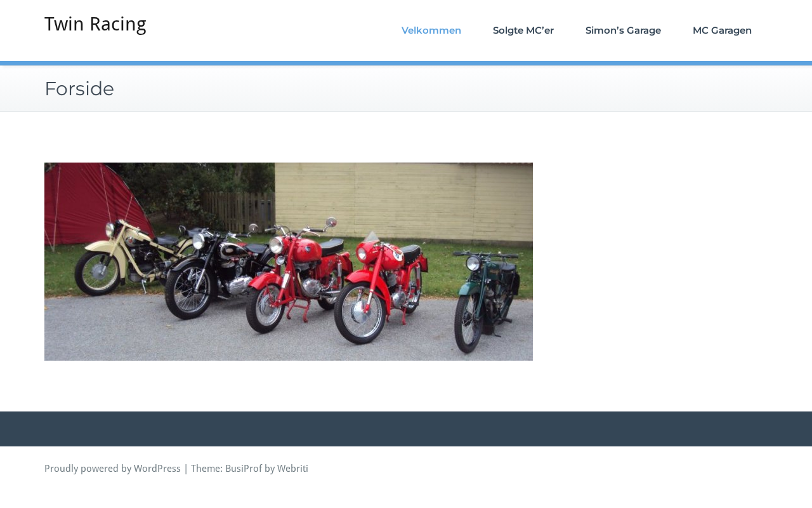The width and height of the screenshot is (812, 508).
Task: Open the Velkommen menu item
Action: coord(431,30)
